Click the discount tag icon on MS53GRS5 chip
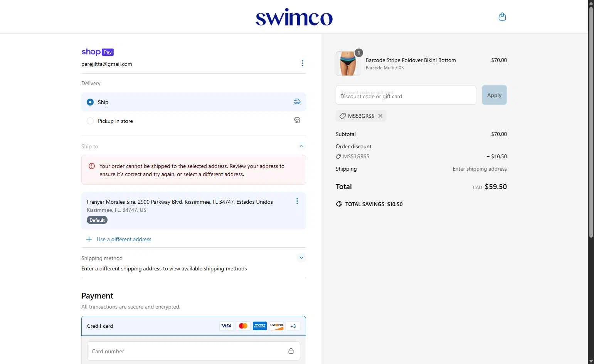Screen dimensions: 594x364 coord(342,116)
